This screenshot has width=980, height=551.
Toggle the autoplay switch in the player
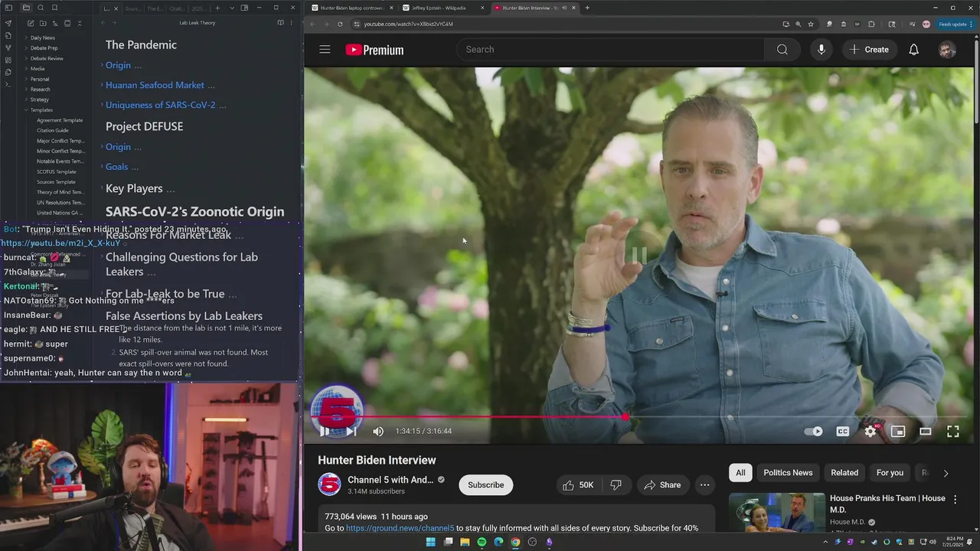point(814,432)
